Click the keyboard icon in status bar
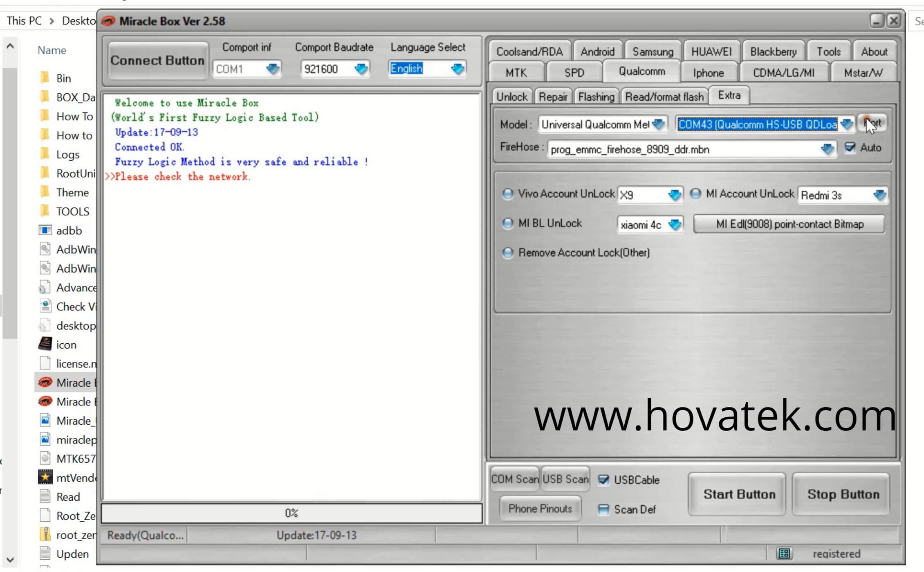The height and width of the screenshot is (572, 924). [785, 554]
